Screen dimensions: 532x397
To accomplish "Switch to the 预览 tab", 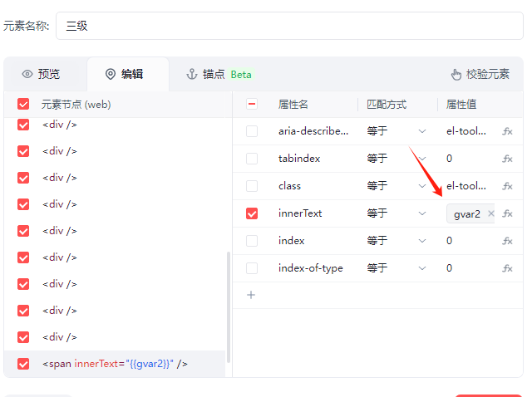I will (x=42, y=74).
